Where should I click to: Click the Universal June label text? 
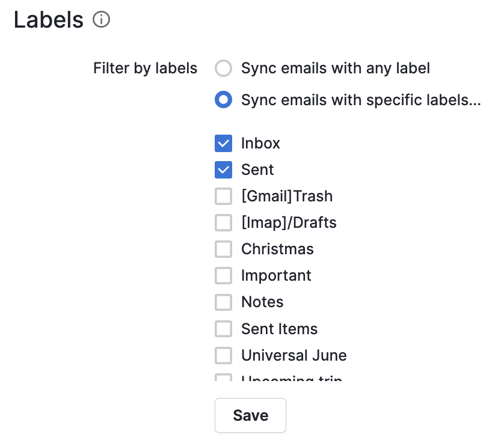293,355
